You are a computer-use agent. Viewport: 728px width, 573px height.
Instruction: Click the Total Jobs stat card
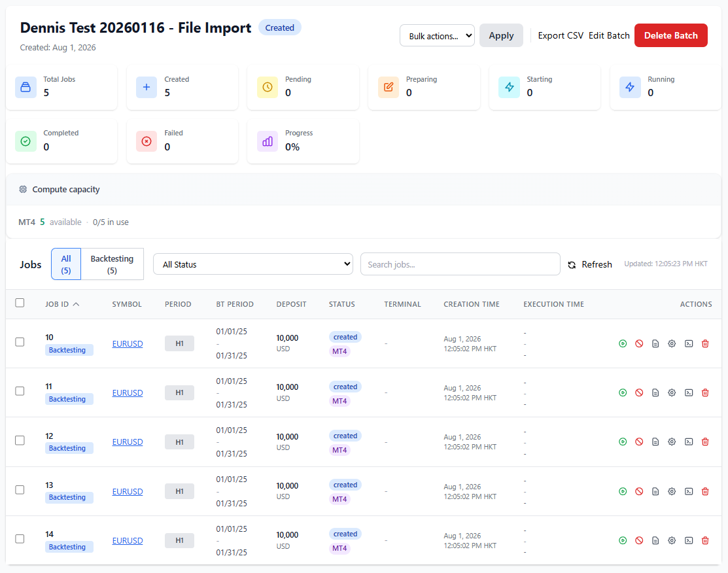(x=61, y=88)
